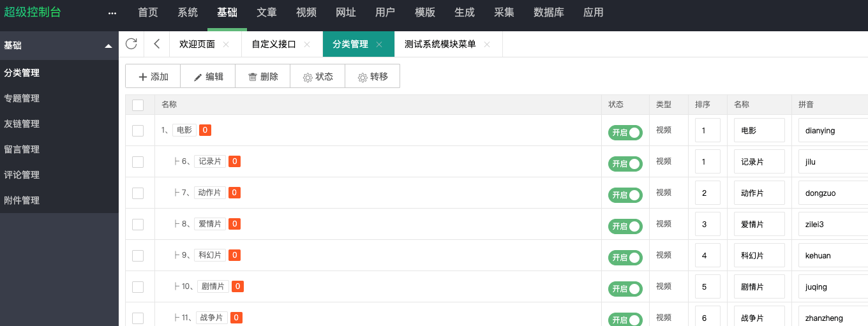Click the refresh icon in tab bar

coord(131,44)
